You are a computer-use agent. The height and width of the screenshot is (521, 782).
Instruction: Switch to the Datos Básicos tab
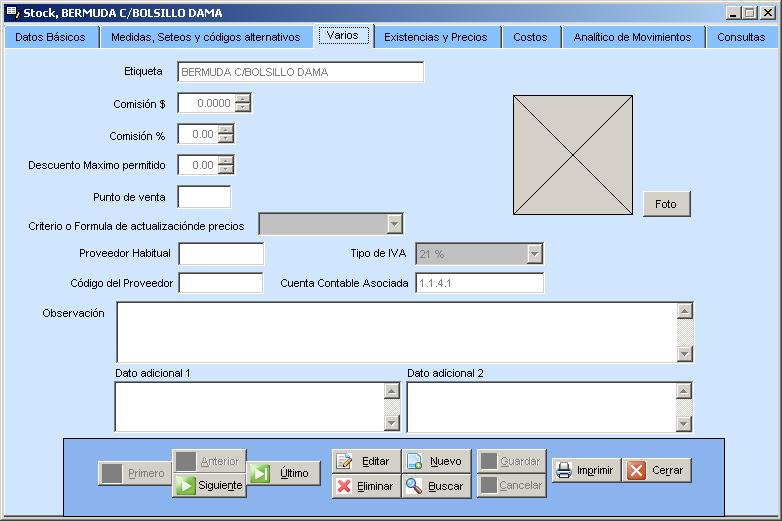(x=50, y=37)
